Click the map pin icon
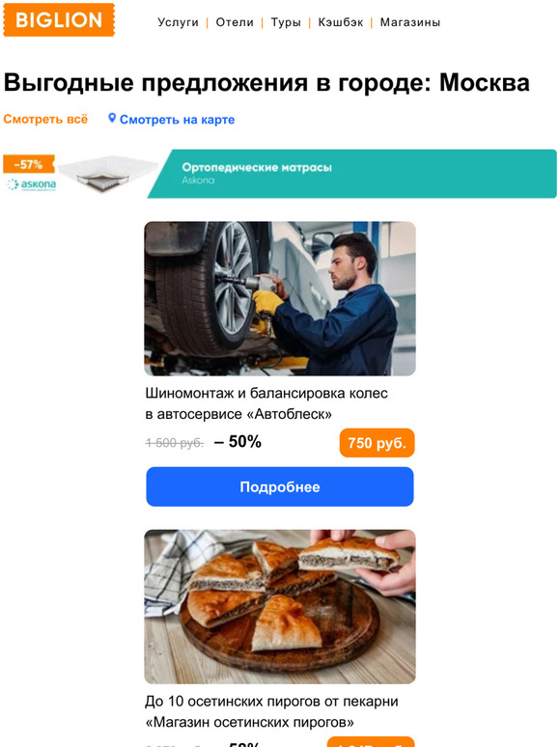The width and height of the screenshot is (560, 747). click(112, 118)
